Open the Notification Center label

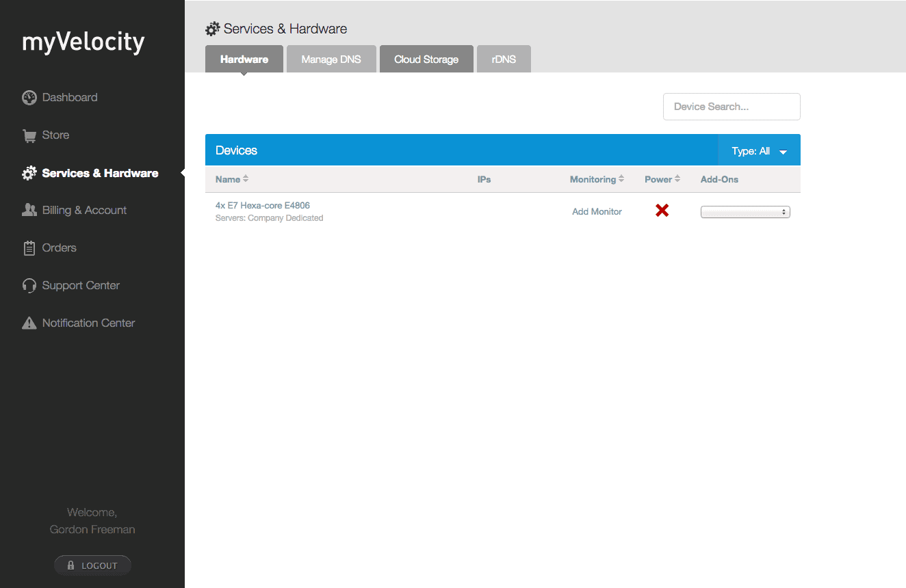click(x=88, y=323)
